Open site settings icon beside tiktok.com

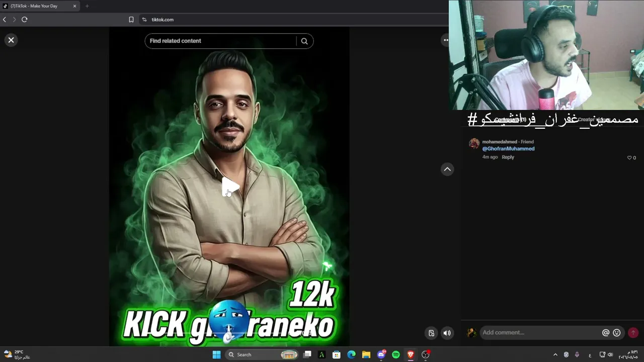144,20
